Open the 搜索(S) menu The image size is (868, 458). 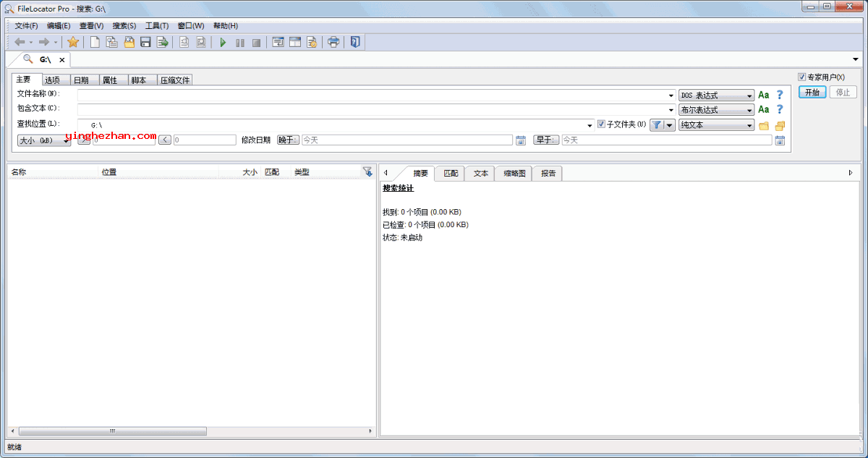(x=124, y=26)
